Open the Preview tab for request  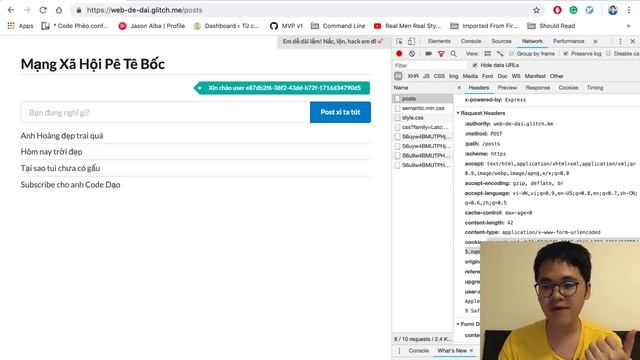pos(507,88)
